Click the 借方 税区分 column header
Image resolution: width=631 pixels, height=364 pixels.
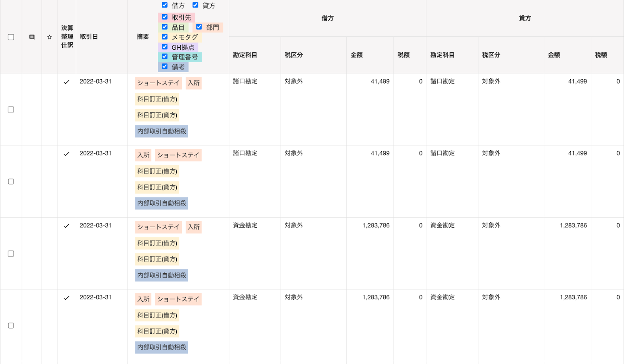pyautogui.click(x=294, y=55)
